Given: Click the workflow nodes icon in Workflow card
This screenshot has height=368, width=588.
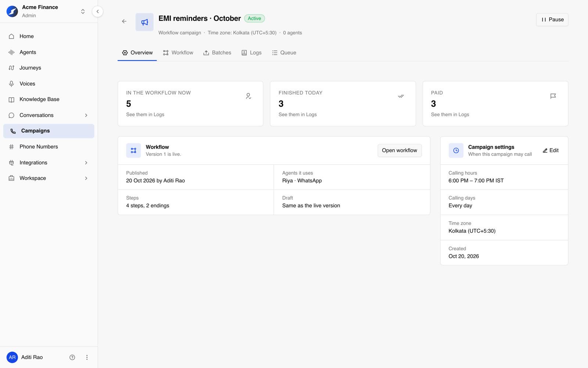Looking at the screenshot, I should pos(133,151).
